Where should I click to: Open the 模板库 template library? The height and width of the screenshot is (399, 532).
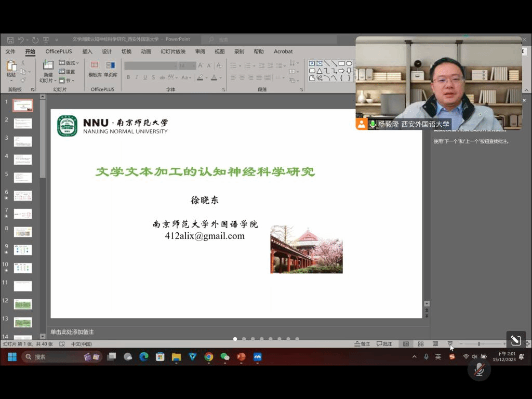pyautogui.click(x=95, y=69)
